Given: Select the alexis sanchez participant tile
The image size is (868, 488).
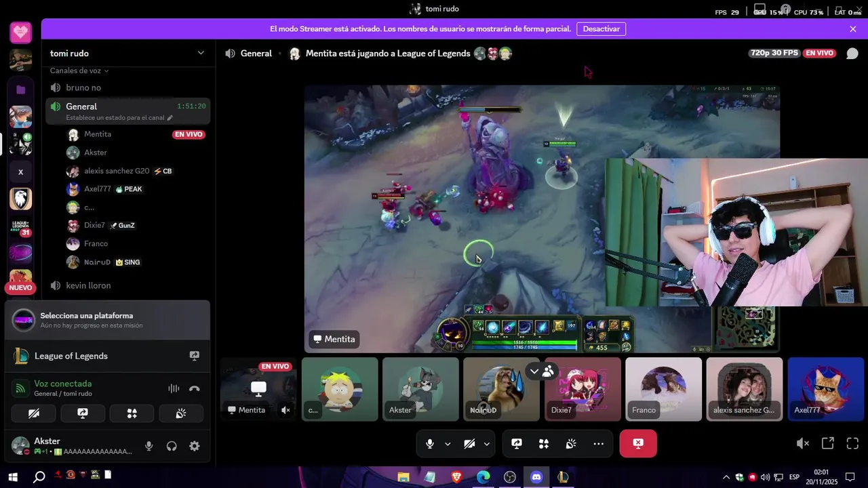Looking at the screenshot, I should pyautogui.click(x=745, y=389).
